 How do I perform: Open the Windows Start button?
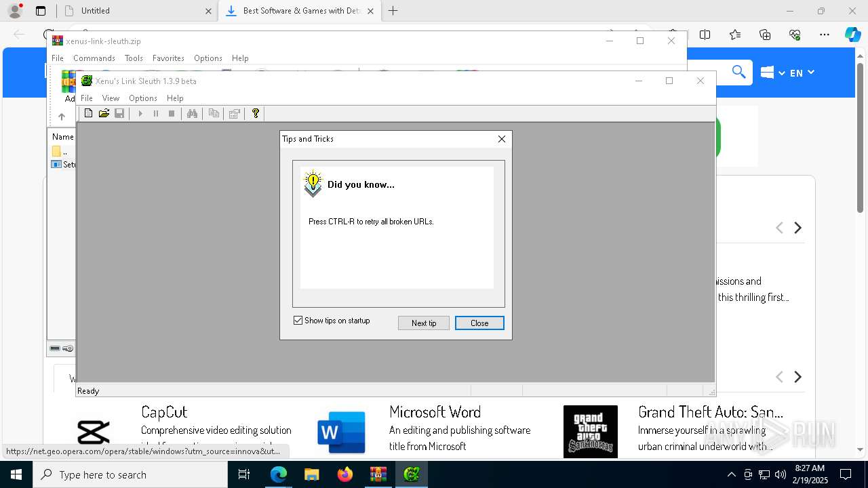tap(16, 474)
